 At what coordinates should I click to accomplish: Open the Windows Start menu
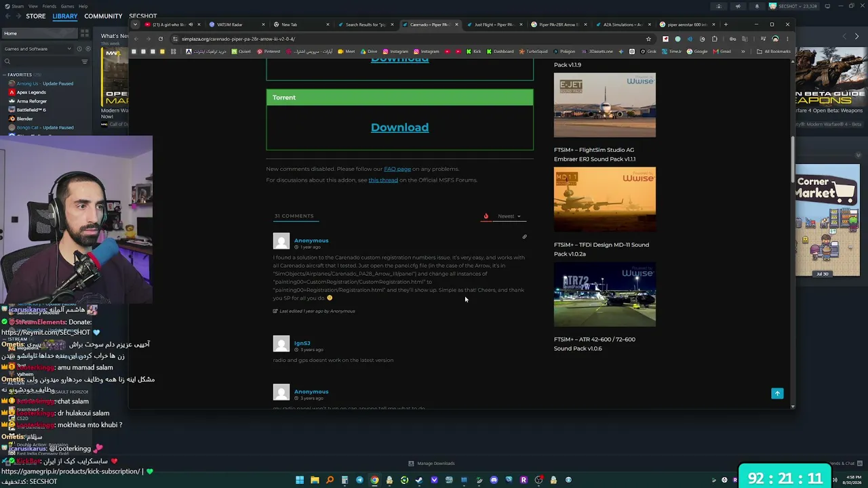coord(300,480)
